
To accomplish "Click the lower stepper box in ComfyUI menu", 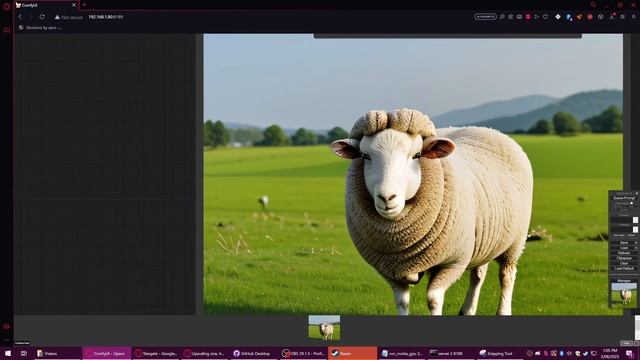I will 635,229.
